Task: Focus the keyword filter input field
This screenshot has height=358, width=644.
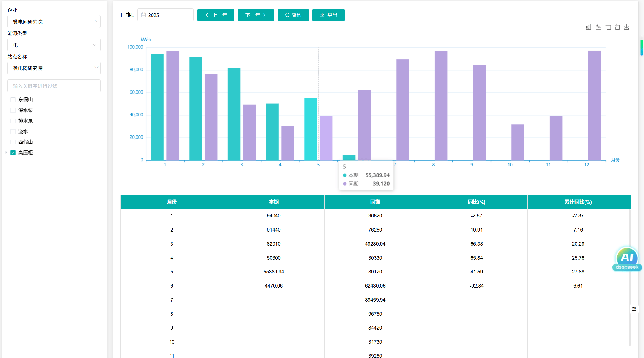Action: (x=54, y=86)
